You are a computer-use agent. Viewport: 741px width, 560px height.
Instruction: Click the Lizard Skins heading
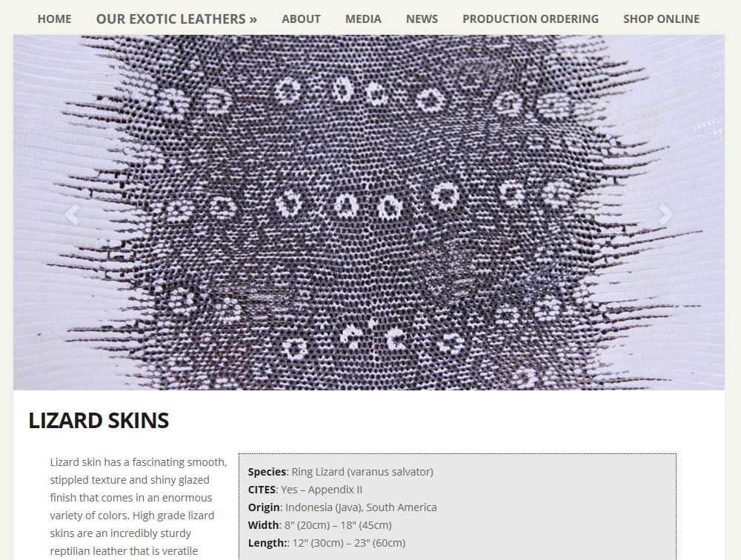[99, 421]
